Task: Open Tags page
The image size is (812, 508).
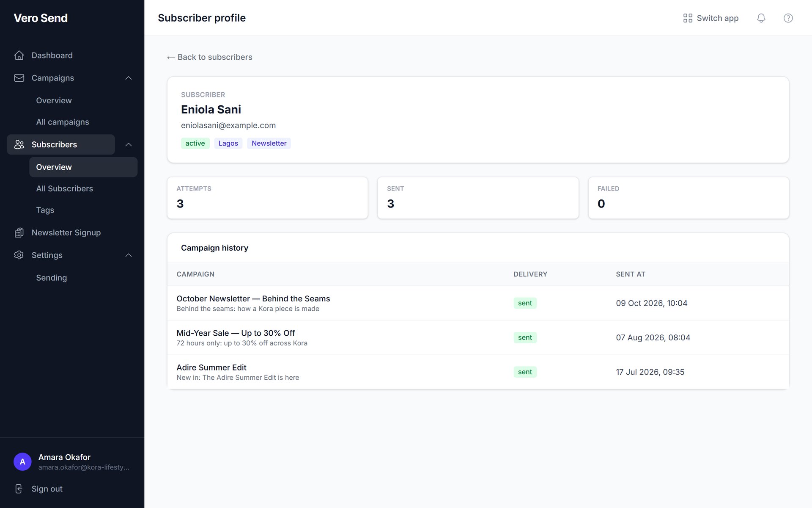Action: click(45, 210)
